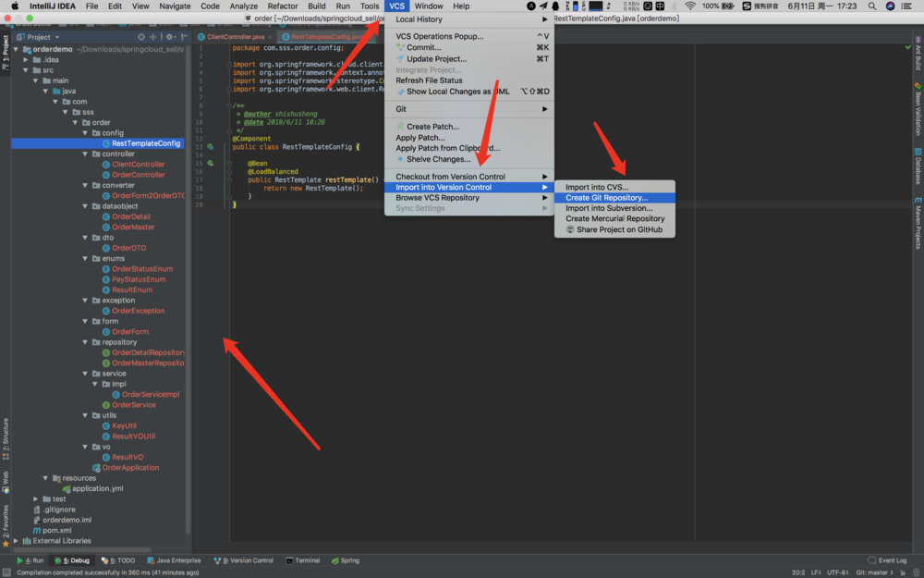
Task: Open the Local History submenu
Action: [469, 19]
